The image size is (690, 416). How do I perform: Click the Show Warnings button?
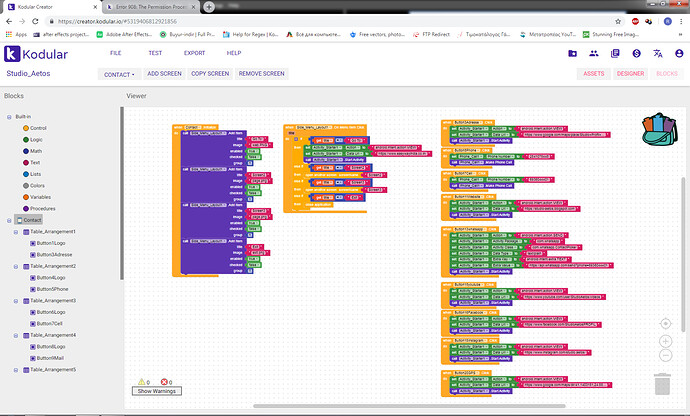click(157, 391)
